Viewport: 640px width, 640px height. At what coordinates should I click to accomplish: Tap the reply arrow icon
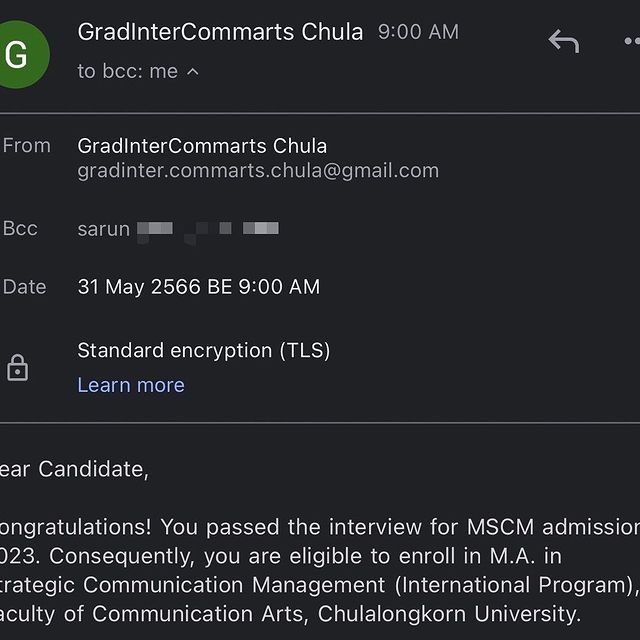pos(564,41)
